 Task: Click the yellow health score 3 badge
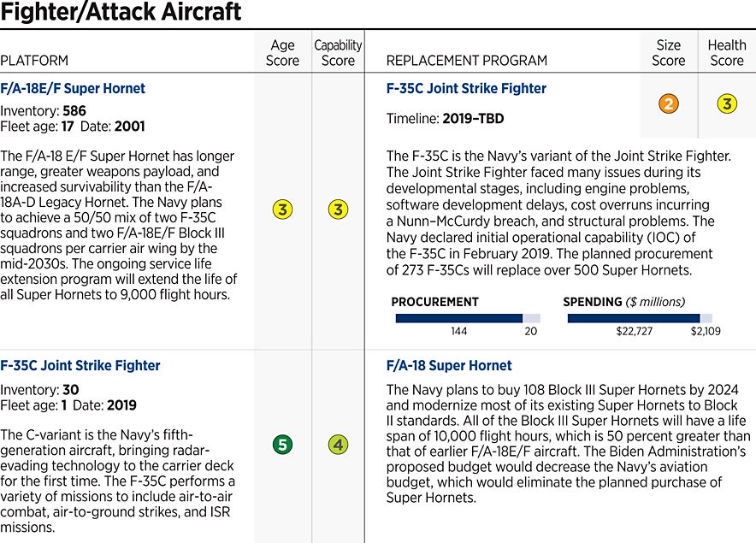tap(726, 104)
